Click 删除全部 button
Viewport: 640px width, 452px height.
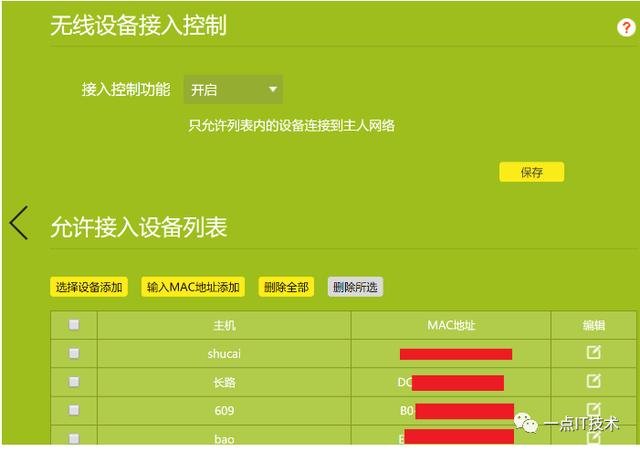(286, 287)
